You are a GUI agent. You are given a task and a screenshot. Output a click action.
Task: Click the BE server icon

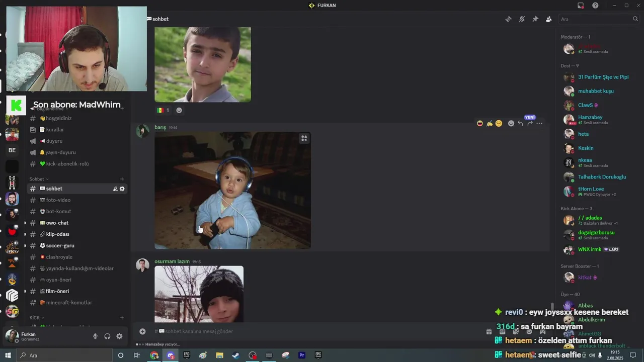pos(12,150)
